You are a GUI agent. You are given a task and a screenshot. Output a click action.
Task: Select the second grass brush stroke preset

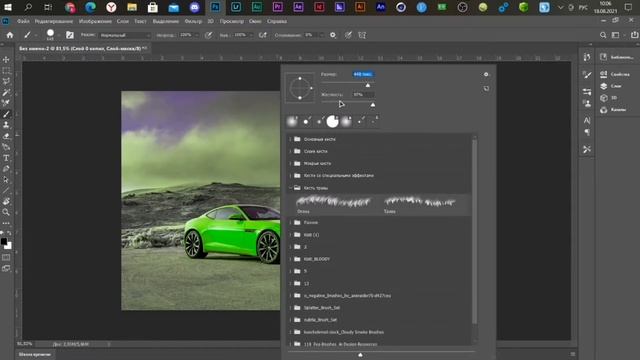tap(420, 204)
